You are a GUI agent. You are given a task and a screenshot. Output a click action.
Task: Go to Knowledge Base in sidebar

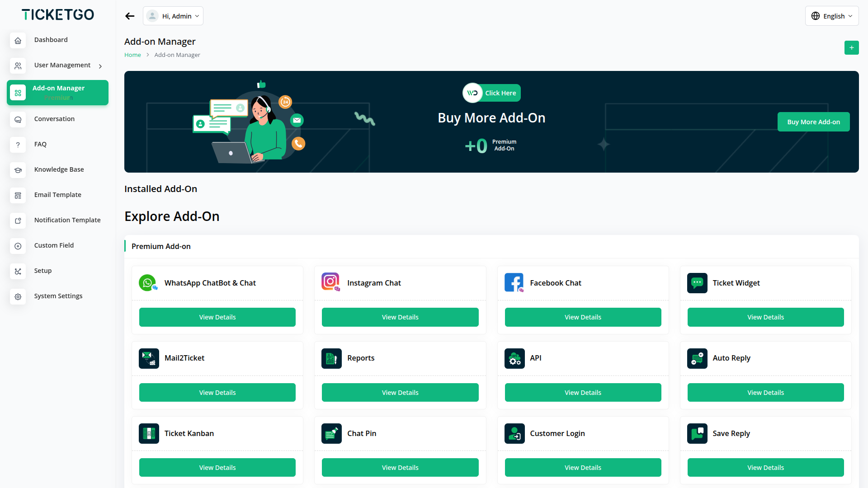click(59, 169)
